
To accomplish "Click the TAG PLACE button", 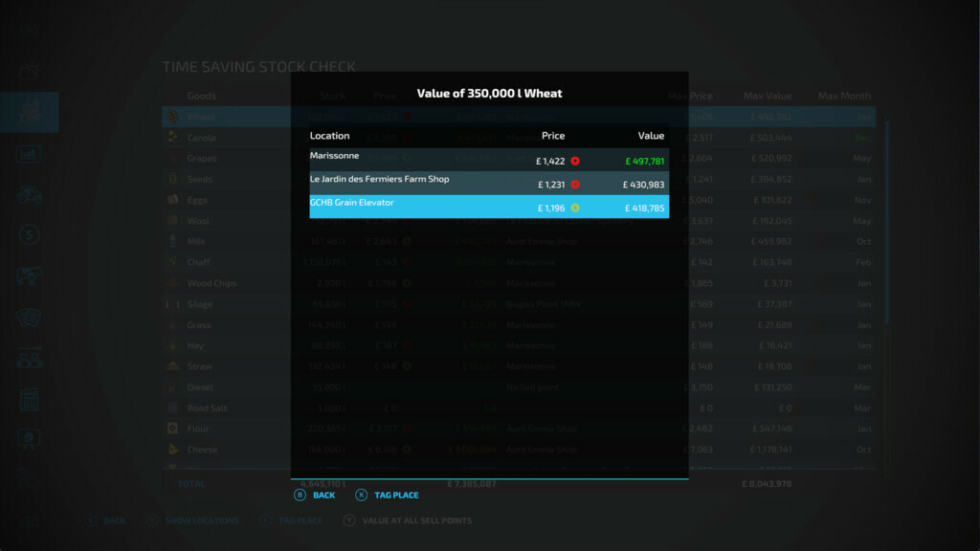I will tap(387, 496).
